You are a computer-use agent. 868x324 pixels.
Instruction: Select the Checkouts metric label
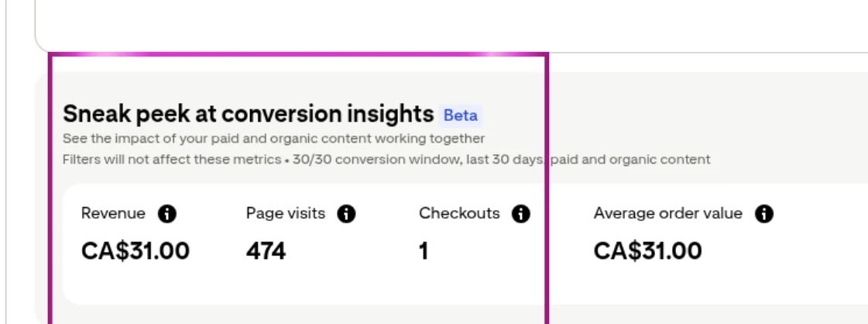(x=459, y=214)
